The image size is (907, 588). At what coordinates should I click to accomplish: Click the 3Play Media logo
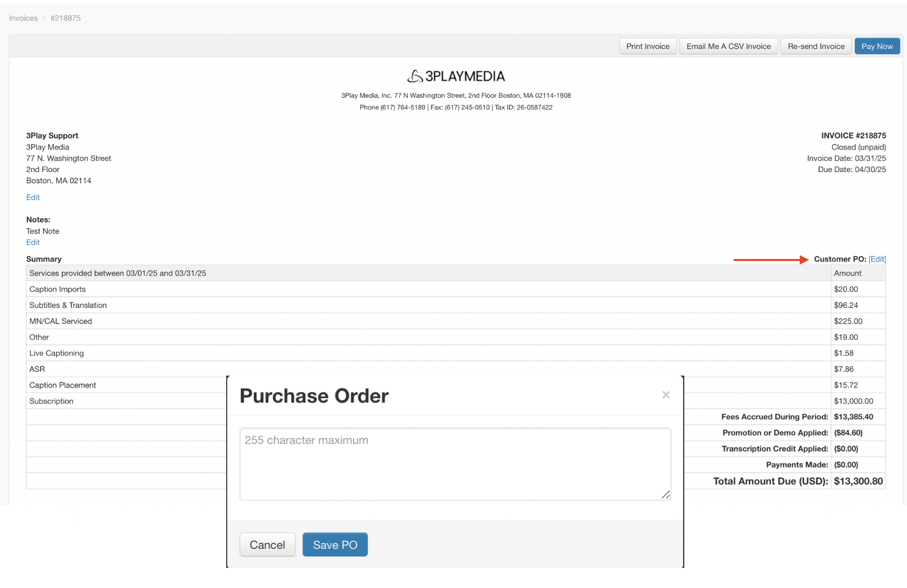click(456, 76)
